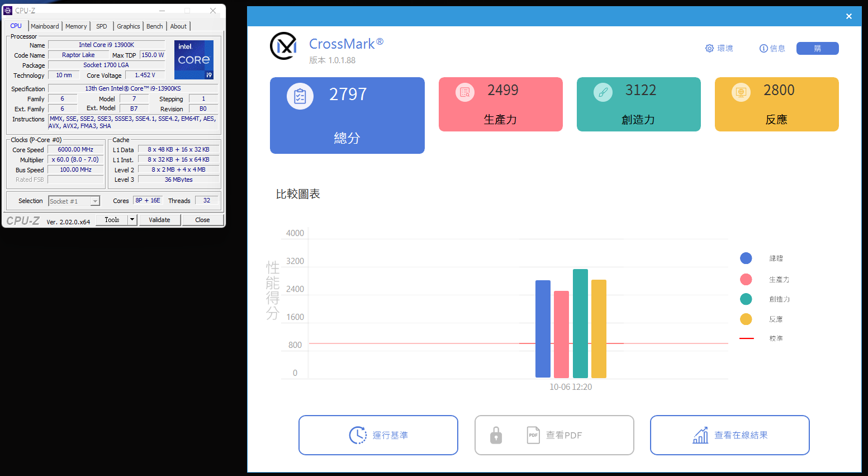Click the 創造力 3122 score card
The height and width of the screenshot is (476, 868).
pyautogui.click(x=639, y=104)
